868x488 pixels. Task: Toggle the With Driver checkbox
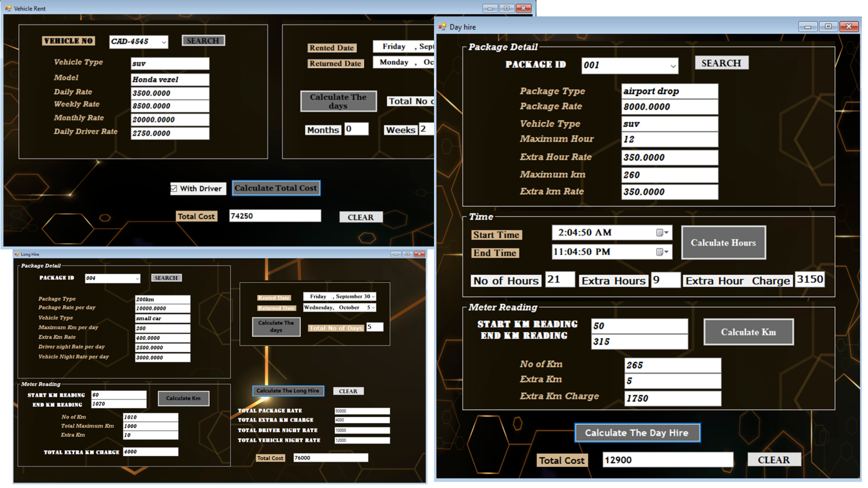(x=174, y=188)
